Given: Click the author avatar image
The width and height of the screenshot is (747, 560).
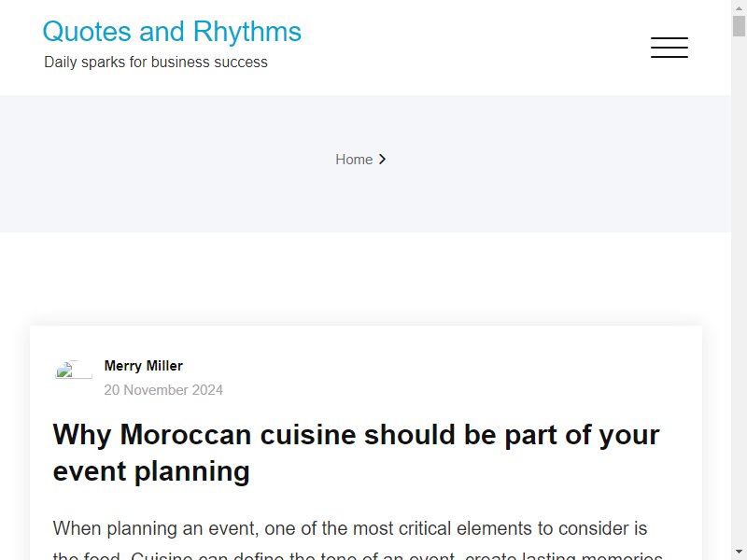Looking at the screenshot, I should point(74,370).
